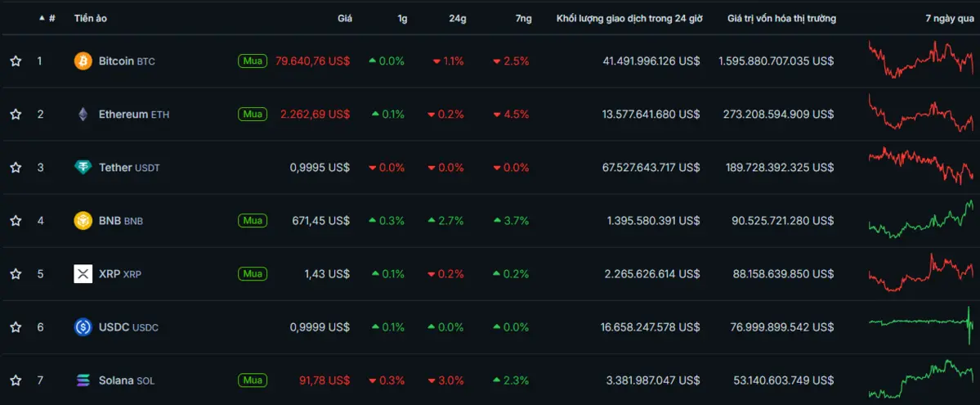
Task: Sort by Khối lượng giao dịch header
Action: (x=629, y=19)
